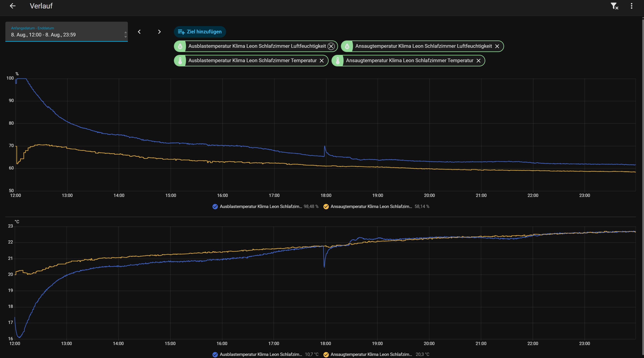
Task: Click the Verlauf page title
Action: pos(41,6)
